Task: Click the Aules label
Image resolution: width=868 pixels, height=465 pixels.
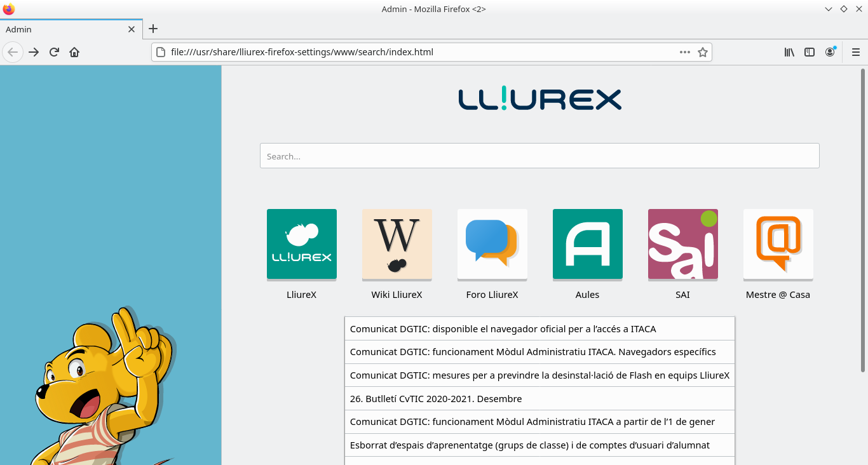Action: coord(588,295)
